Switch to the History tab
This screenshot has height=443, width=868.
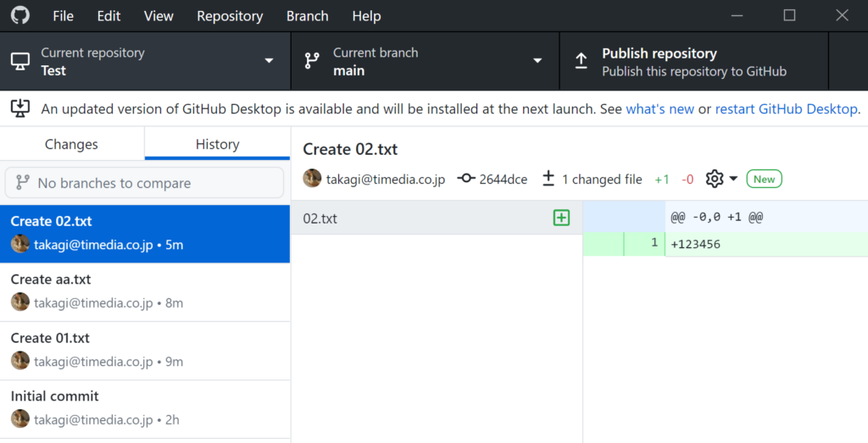coord(218,144)
